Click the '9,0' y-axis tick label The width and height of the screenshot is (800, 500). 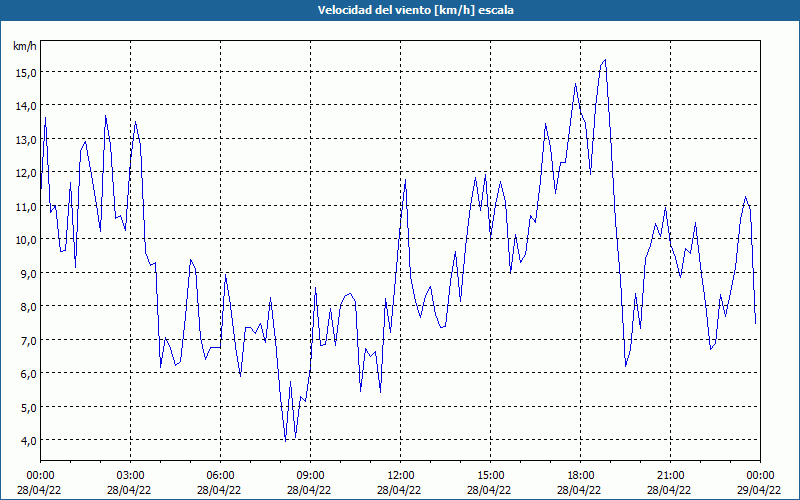point(28,273)
